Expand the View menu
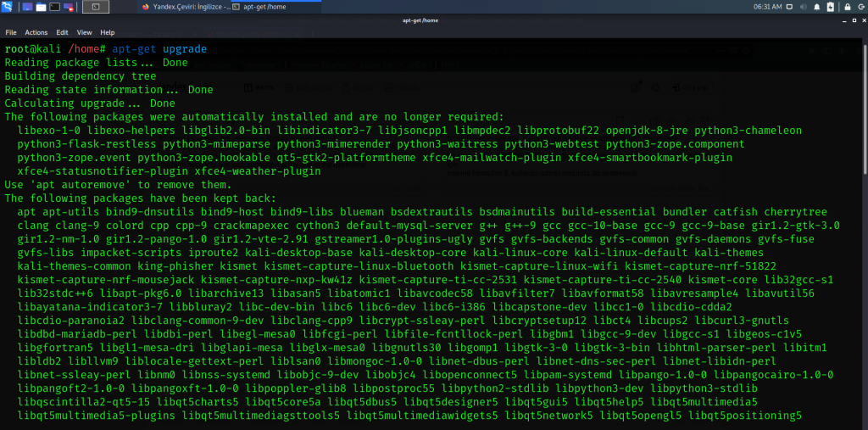Screen dimensions: 868x430 (84, 32)
